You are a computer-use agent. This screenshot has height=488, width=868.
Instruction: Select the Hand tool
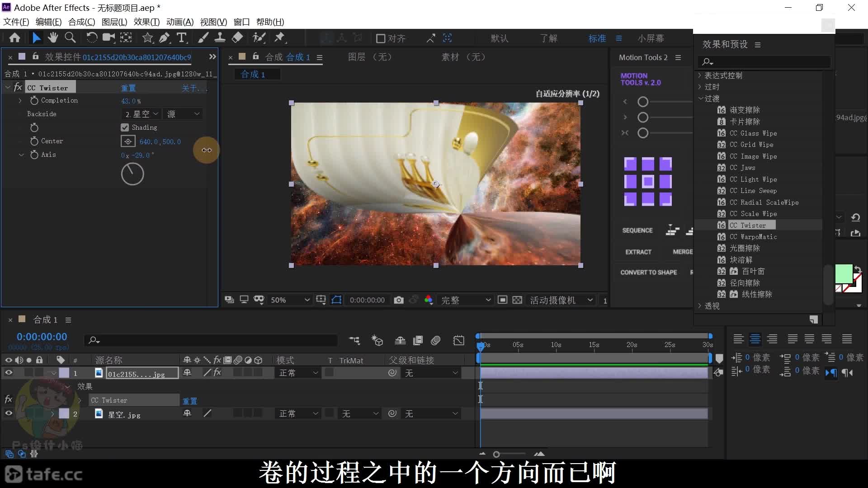(x=53, y=38)
